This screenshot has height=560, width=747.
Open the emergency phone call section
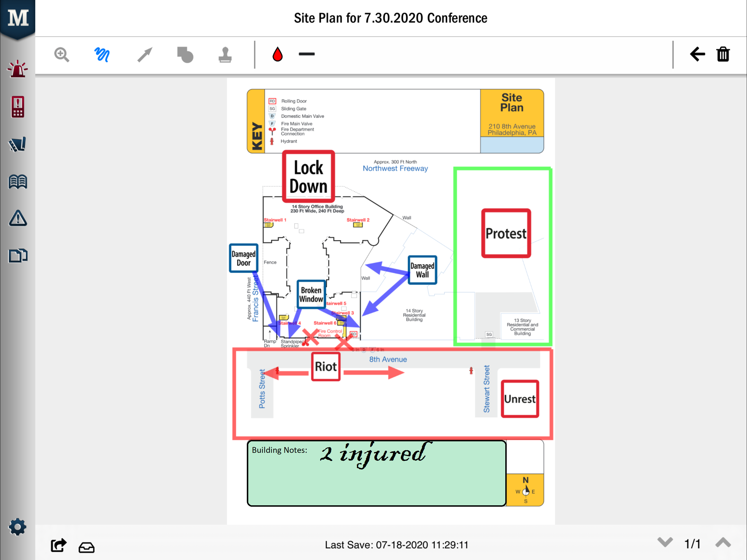tap(17, 107)
